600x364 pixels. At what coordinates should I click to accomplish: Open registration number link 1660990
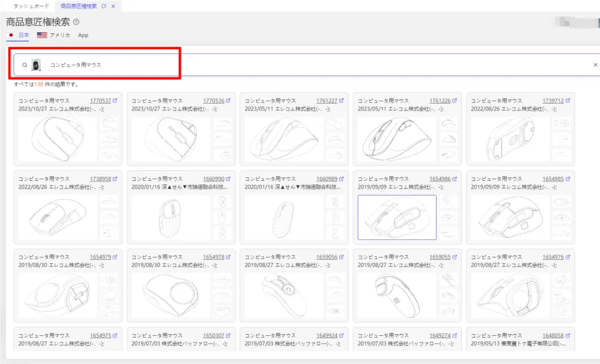(214, 178)
